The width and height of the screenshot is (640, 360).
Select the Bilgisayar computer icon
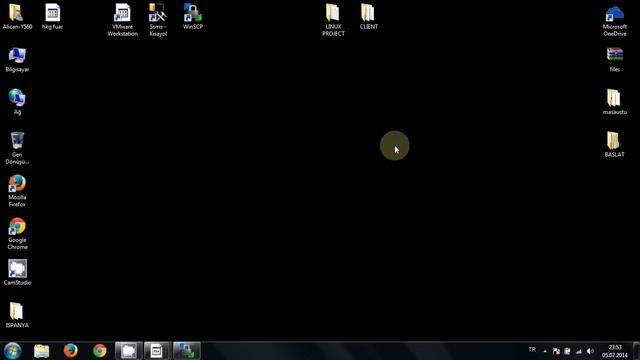click(17, 60)
